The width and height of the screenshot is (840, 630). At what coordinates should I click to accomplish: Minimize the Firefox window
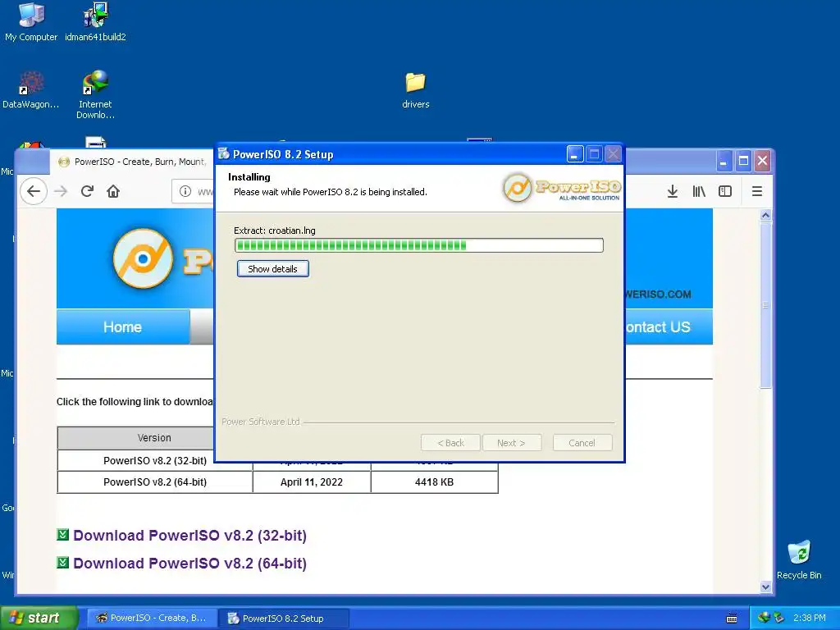[x=724, y=161]
